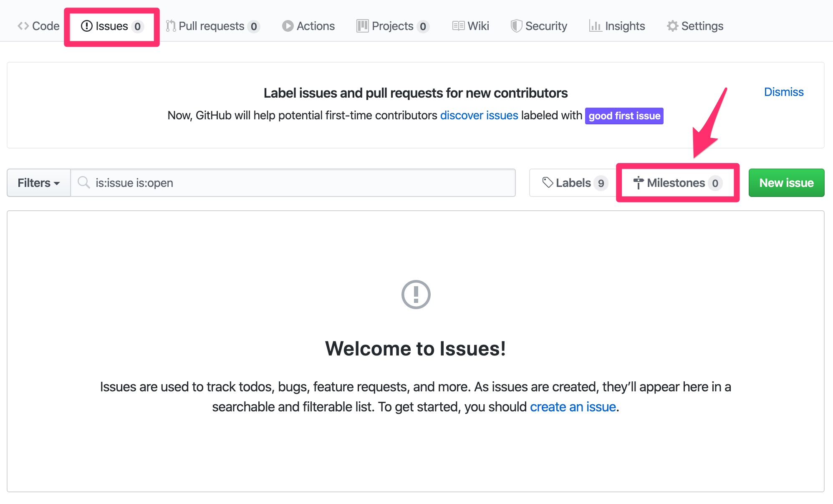Click the Projects board icon
Viewport: 833px width, 504px height.
point(362,26)
